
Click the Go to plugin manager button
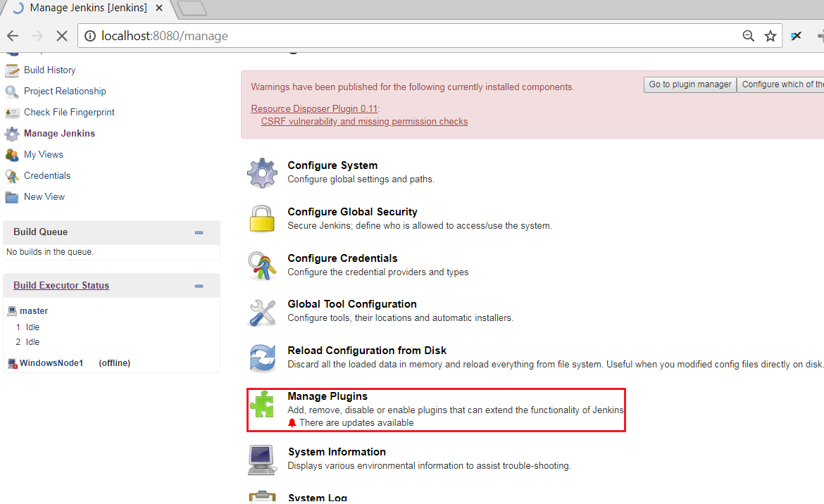(x=689, y=84)
